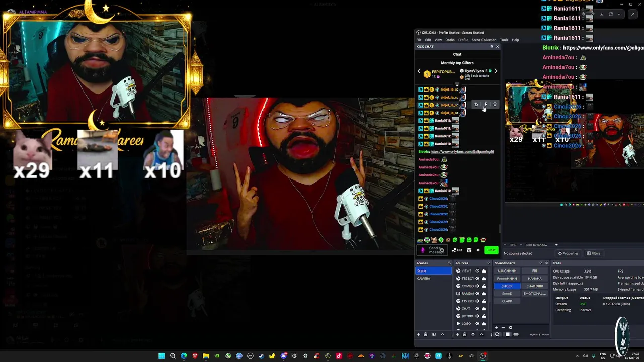Close the Soundboard dock
This screenshot has height=362, width=644.
coord(546,263)
